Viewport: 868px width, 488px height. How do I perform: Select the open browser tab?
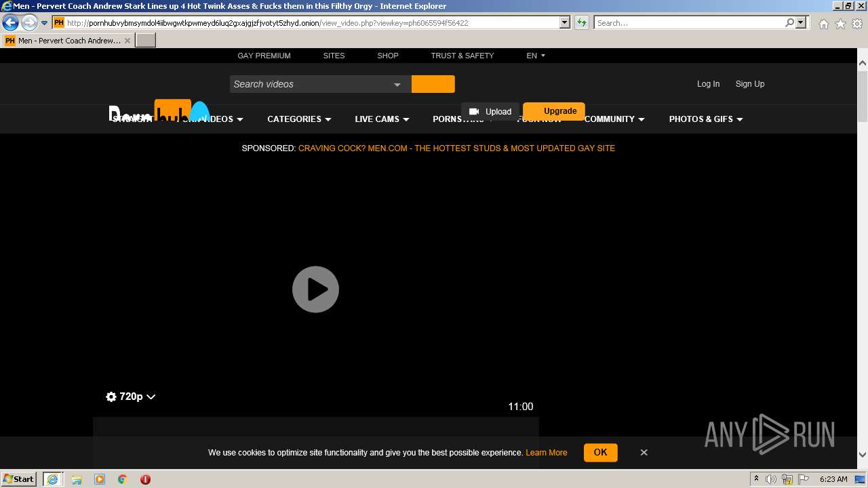click(68, 41)
